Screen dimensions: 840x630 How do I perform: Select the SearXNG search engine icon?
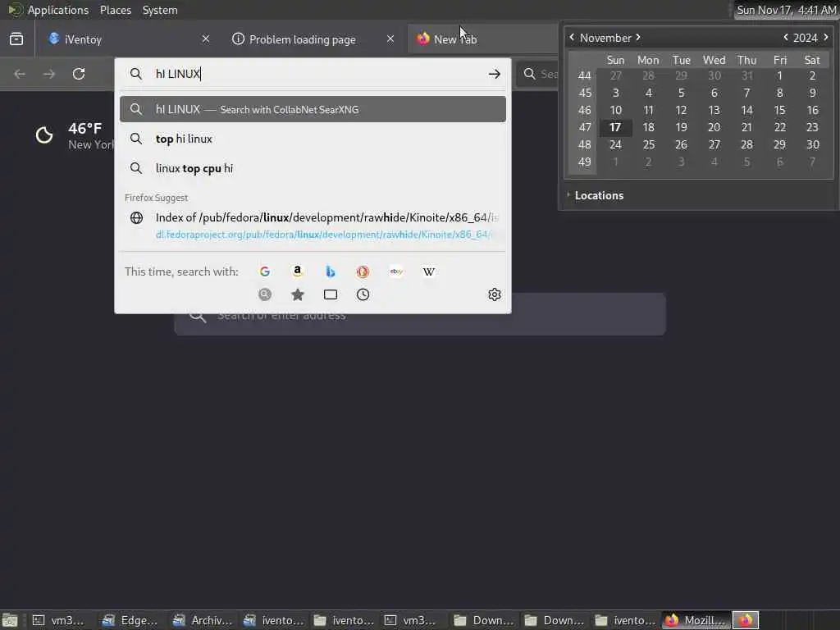pos(265,294)
